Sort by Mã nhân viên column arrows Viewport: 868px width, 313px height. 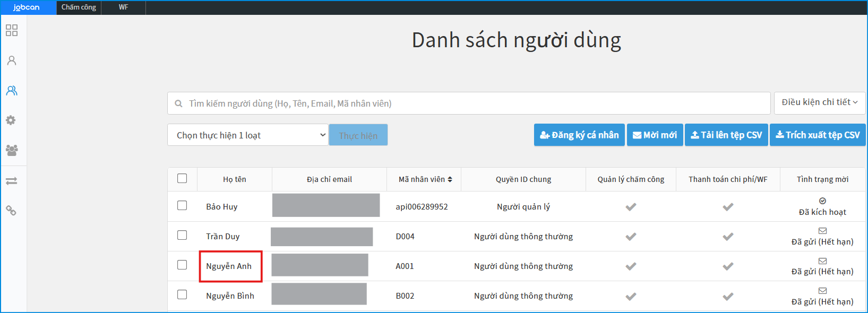(450, 179)
